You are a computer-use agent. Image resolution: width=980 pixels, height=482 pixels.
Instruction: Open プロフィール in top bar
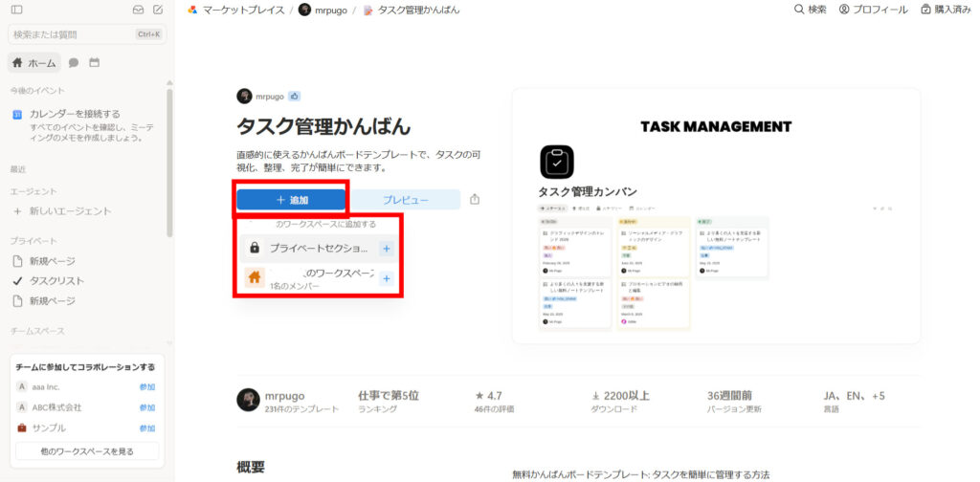(x=873, y=10)
